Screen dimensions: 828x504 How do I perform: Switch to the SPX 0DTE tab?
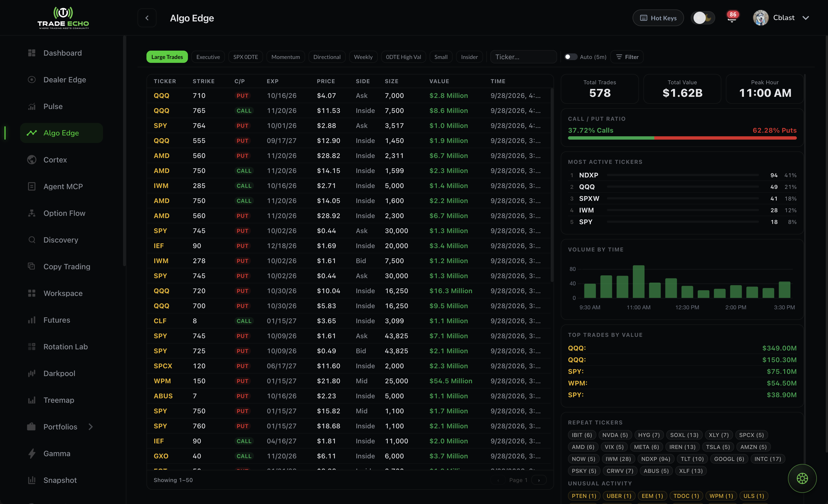246,57
